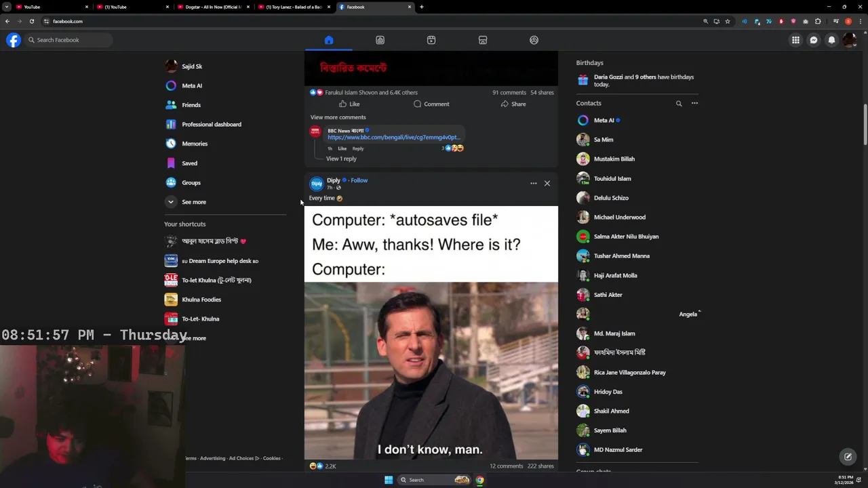Open the Reels video top nav icon
Viewport: 868px width, 488px height.
coord(431,40)
